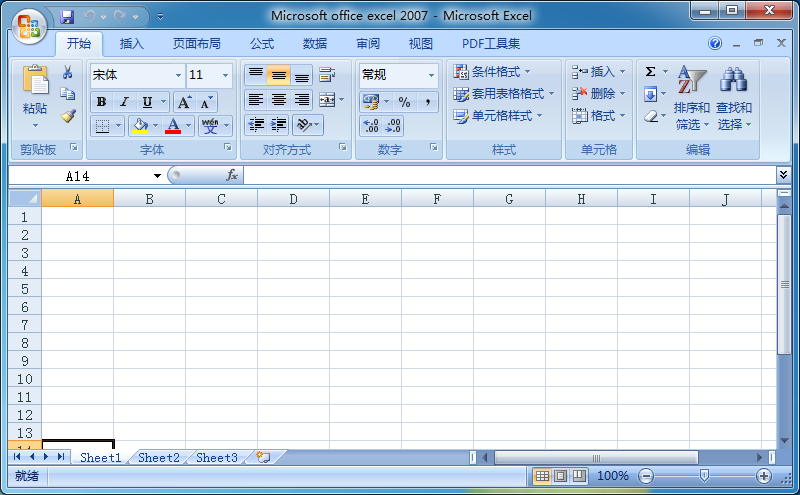The image size is (800, 495).
Task: Expand the Name Box dropdown arrow
Action: pos(157,176)
